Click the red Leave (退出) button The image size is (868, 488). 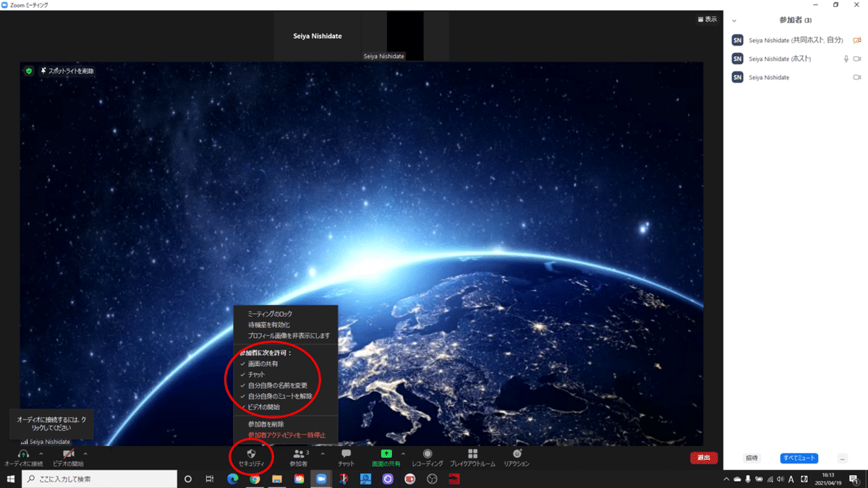704,458
